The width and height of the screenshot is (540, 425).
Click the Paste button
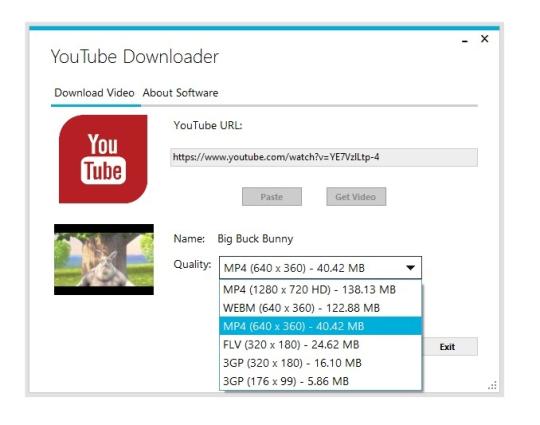[272, 197]
